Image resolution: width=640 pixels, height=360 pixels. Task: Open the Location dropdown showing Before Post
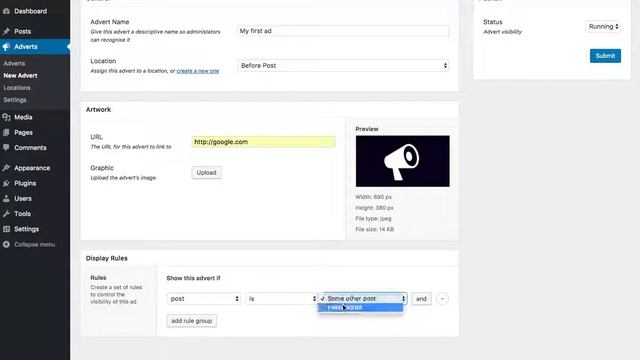coord(343,65)
